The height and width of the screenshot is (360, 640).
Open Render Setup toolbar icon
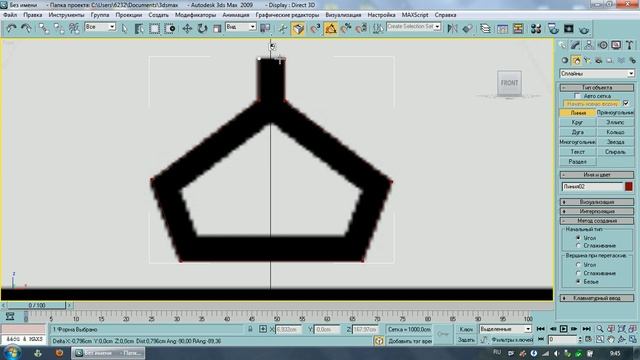click(x=553, y=28)
